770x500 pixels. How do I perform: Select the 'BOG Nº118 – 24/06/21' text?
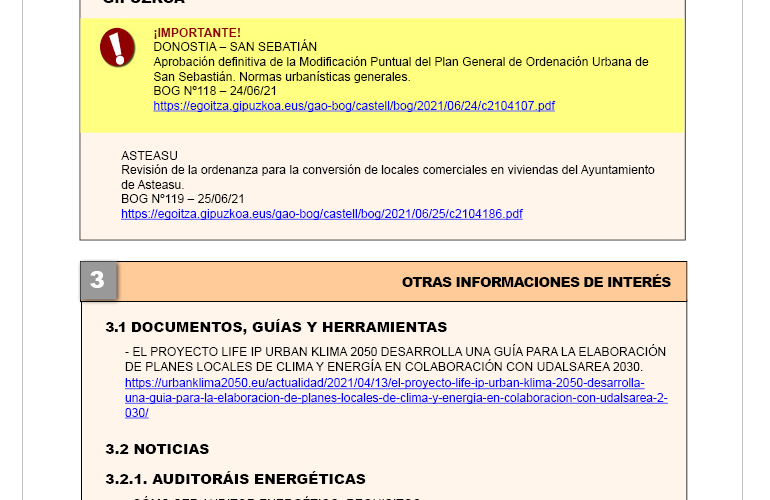pos(215,91)
